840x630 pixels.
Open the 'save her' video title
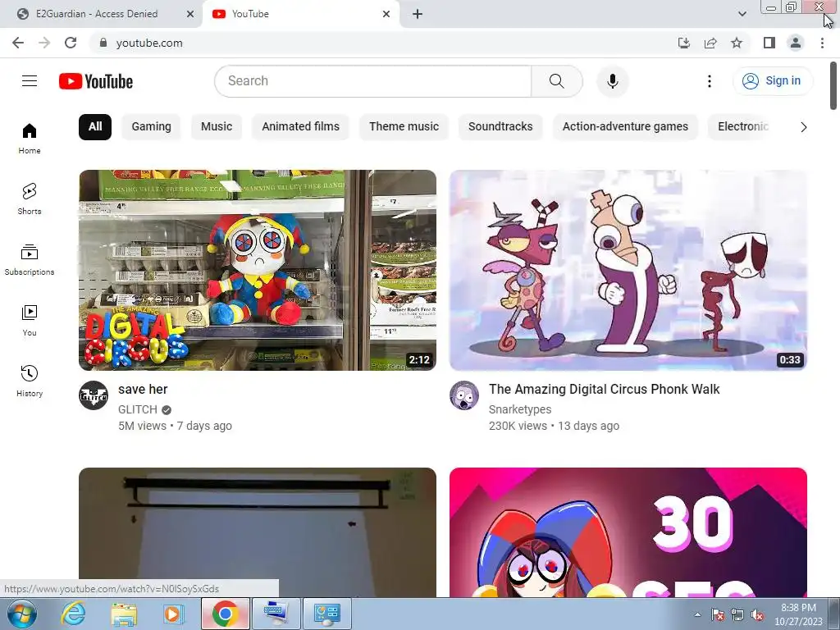(x=143, y=390)
